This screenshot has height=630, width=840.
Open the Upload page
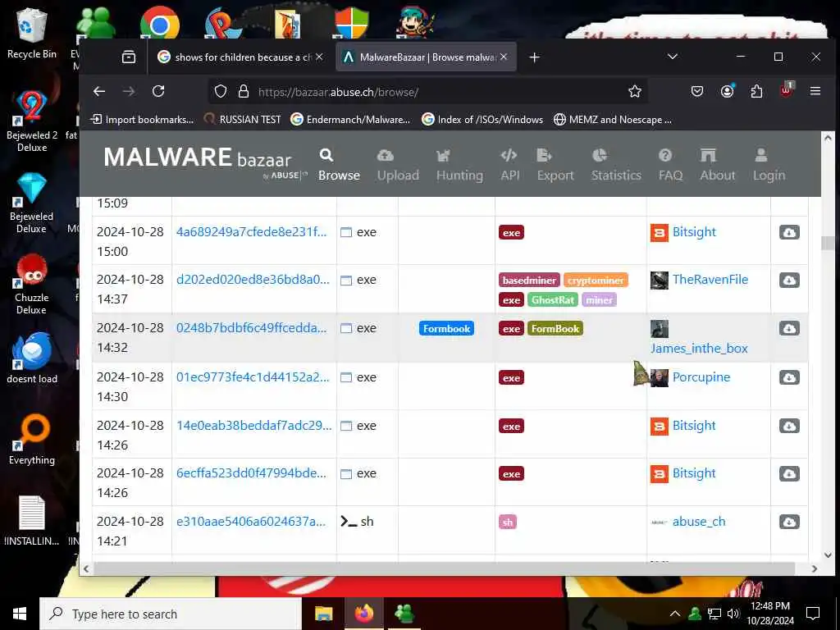[x=398, y=165]
